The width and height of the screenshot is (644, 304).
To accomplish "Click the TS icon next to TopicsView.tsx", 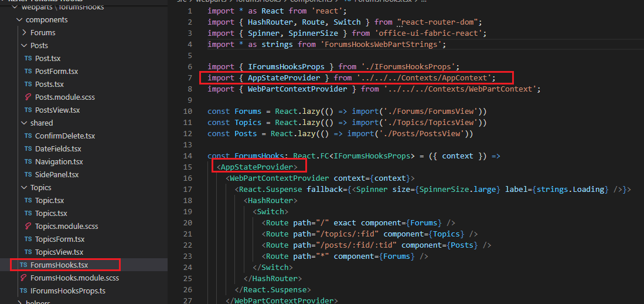I will click(x=28, y=252).
